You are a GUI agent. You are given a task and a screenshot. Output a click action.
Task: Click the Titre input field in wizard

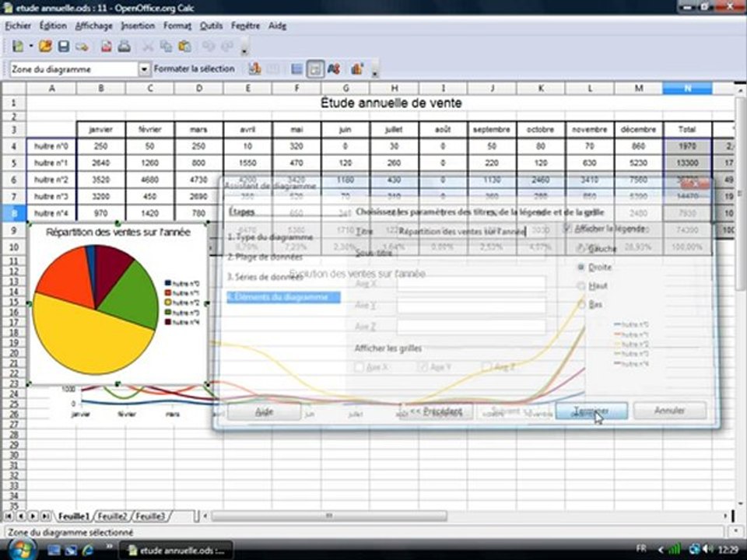472,232
